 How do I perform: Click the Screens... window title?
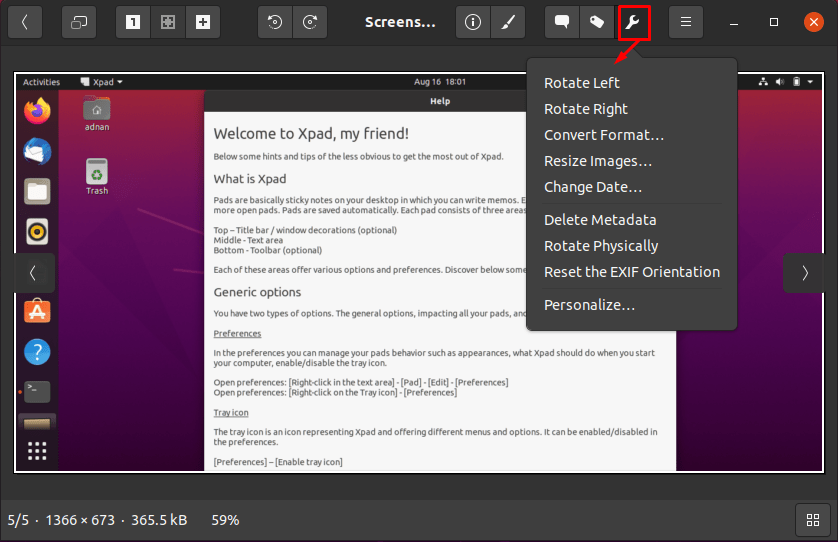400,22
